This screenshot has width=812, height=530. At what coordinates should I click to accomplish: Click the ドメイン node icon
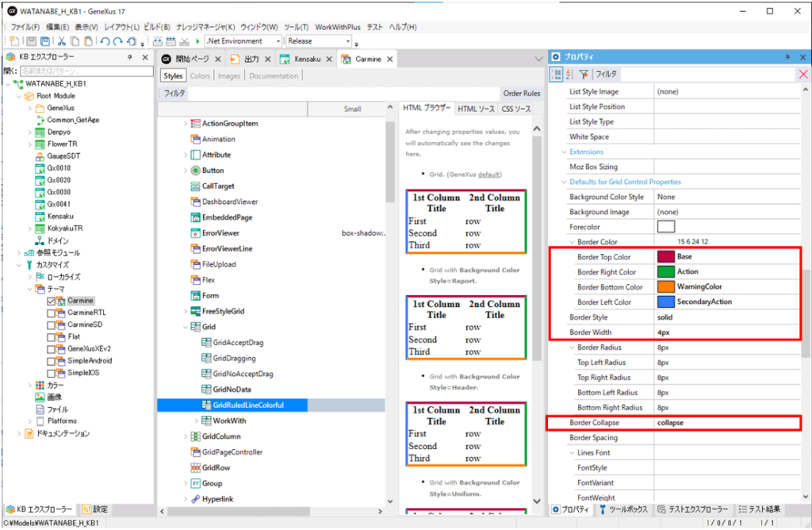pyautogui.click(x=40, y=241)
